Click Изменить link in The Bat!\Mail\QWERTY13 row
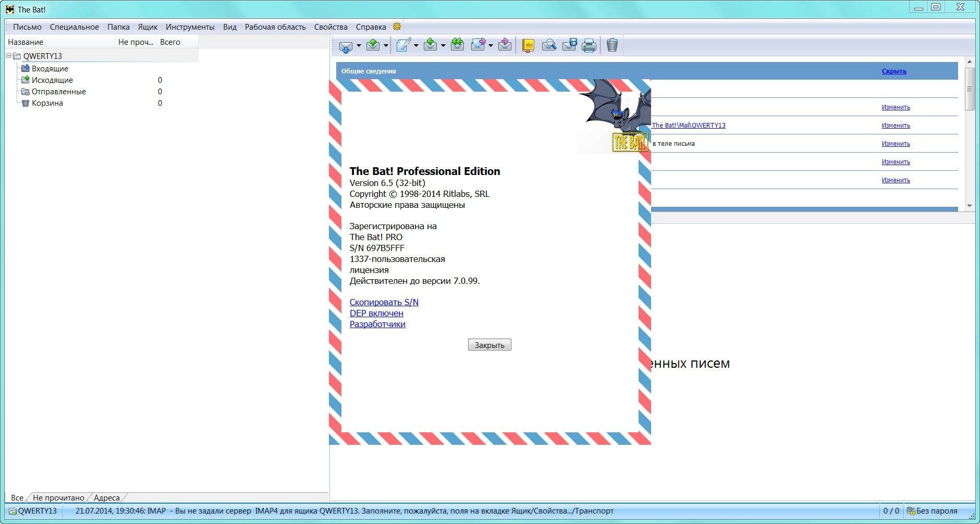This screenshot has width=980, height=524. pyautogui.click(x=896, y=126)
